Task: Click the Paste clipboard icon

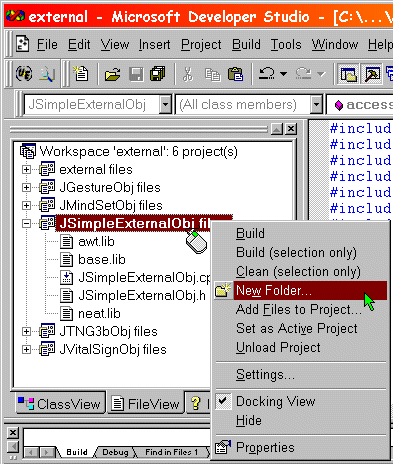Action: (x=235, y=74)
